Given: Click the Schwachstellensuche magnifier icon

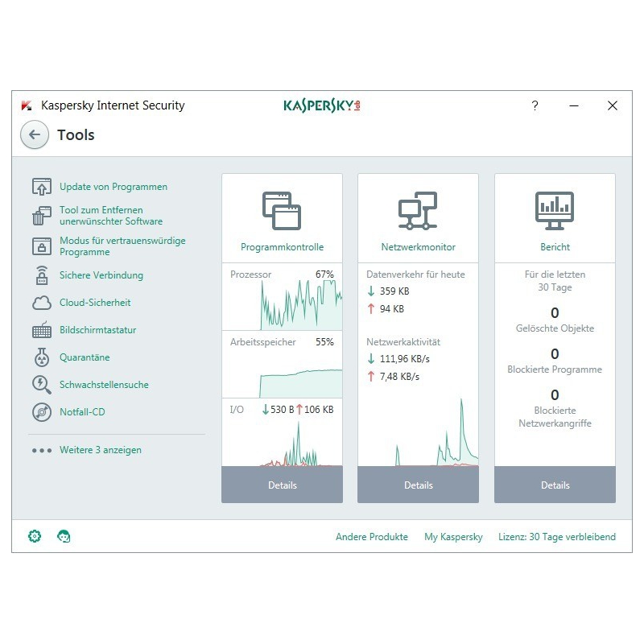Looking at the screenshot, I should pos(42,385).
